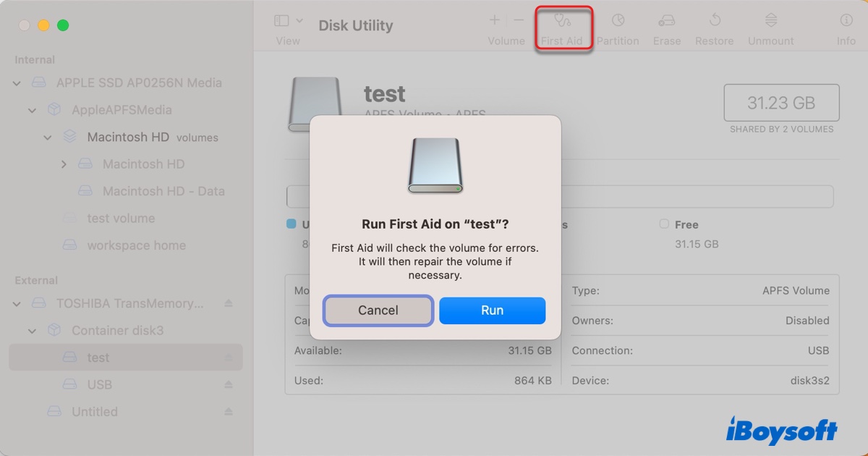
Task: Toggle the Free space legend marker
Action: click(663, 224)
